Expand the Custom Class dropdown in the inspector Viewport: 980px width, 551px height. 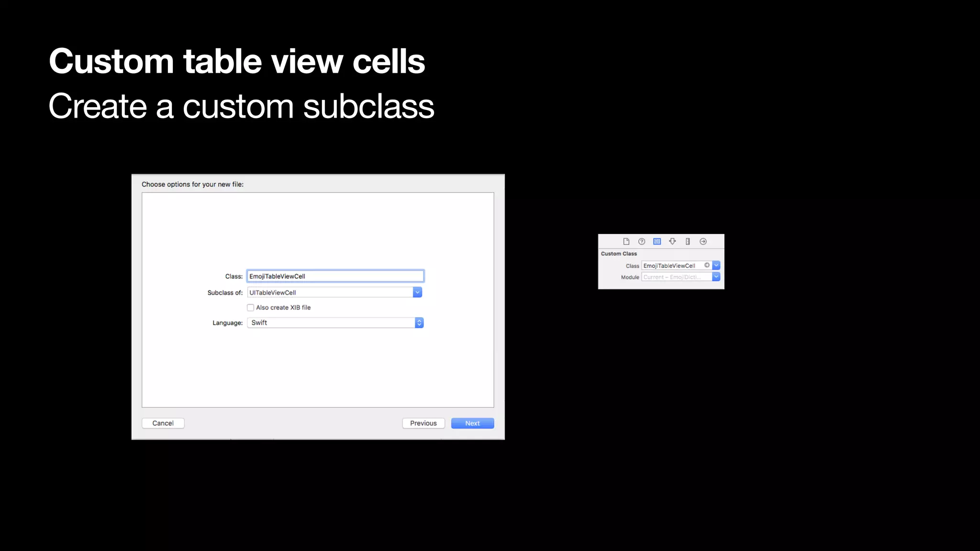tap(716, 265)
